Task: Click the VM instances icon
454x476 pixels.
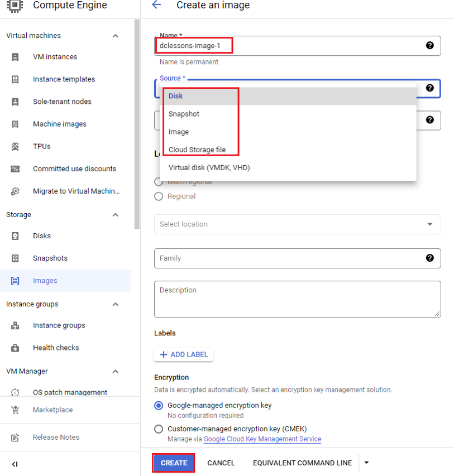Action: (15, 57)
